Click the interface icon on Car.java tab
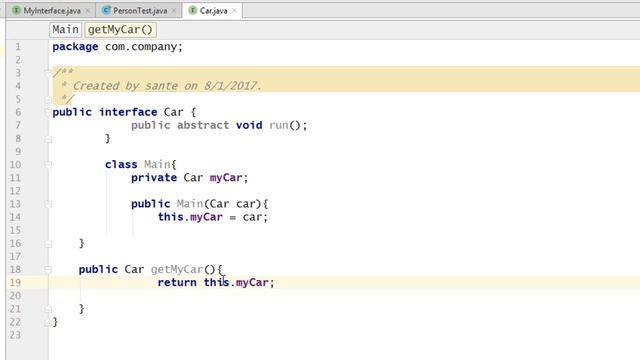Image resolution: width=640 pixels, height=360 pixels. (193, 10)
